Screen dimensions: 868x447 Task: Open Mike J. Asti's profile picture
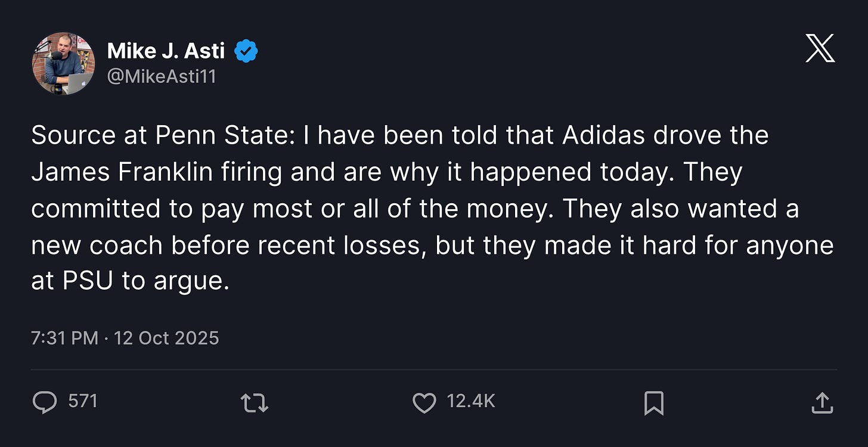point(63,63)
